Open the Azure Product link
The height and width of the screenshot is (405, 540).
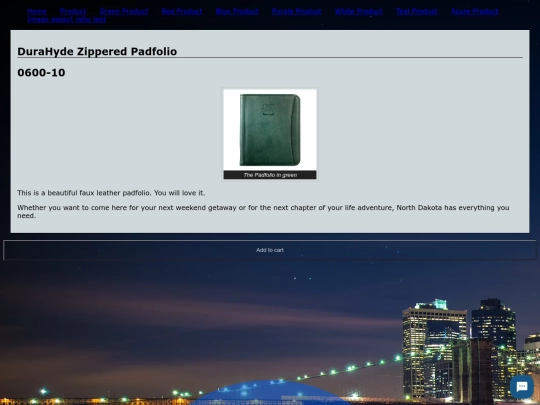coord(474,11)
